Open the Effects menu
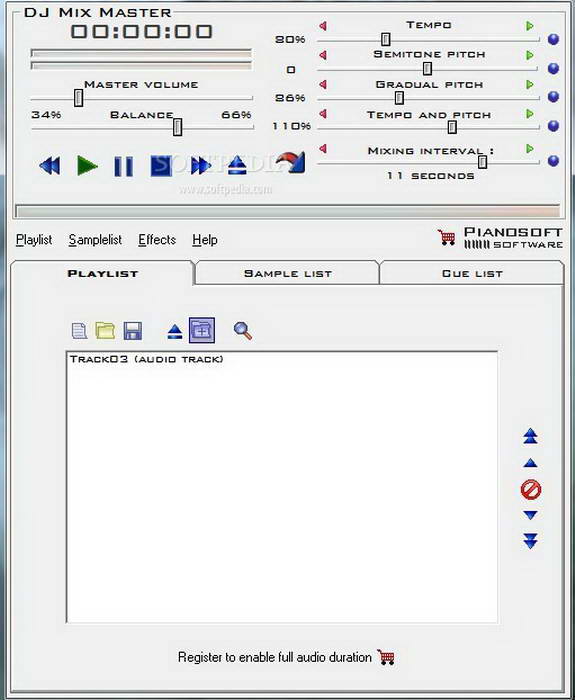575x700 pixels. [x=157, y=240]
